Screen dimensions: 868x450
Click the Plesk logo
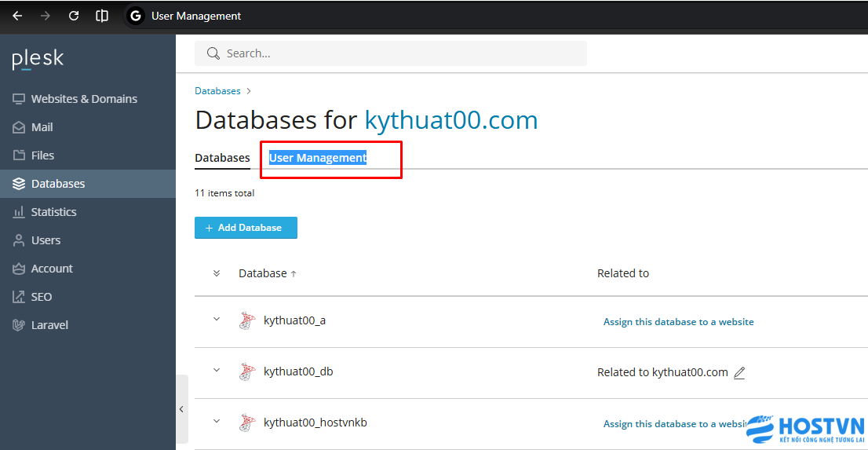(x=38, y=59)
